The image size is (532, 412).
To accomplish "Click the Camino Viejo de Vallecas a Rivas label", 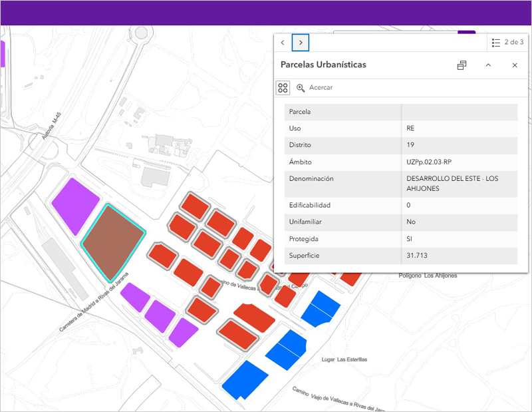I will tap(338, 399).
